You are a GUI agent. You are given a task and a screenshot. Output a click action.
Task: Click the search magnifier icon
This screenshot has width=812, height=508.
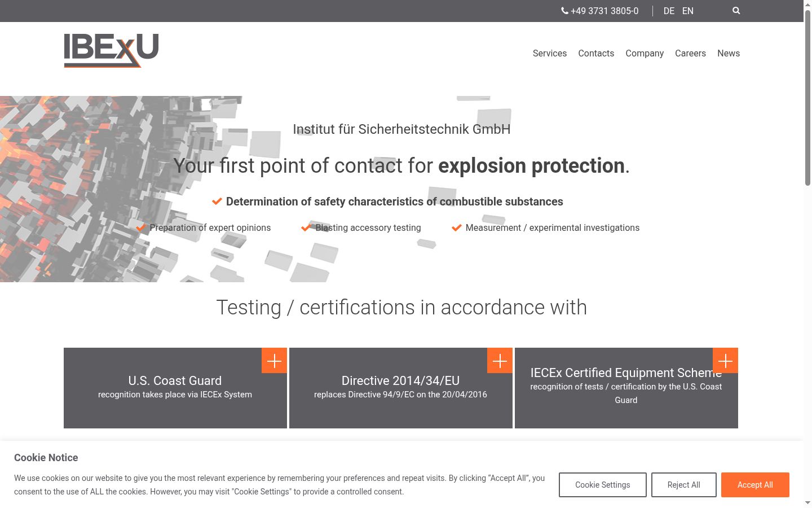click(736, 11)
